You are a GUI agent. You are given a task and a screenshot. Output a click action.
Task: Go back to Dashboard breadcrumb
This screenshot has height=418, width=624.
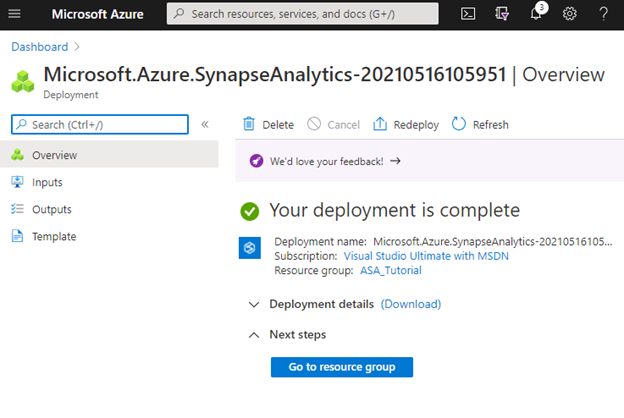click(x=40, y=47)
